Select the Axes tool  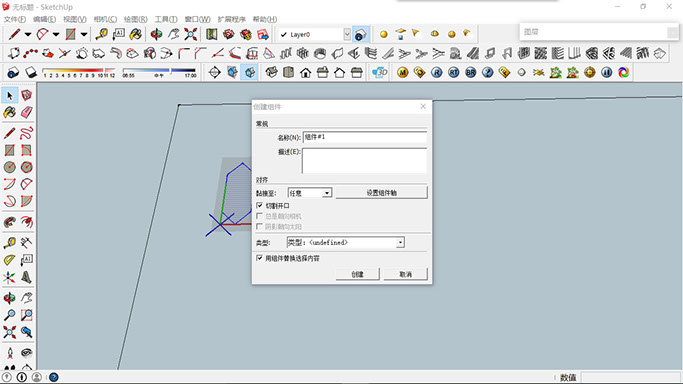10,277
